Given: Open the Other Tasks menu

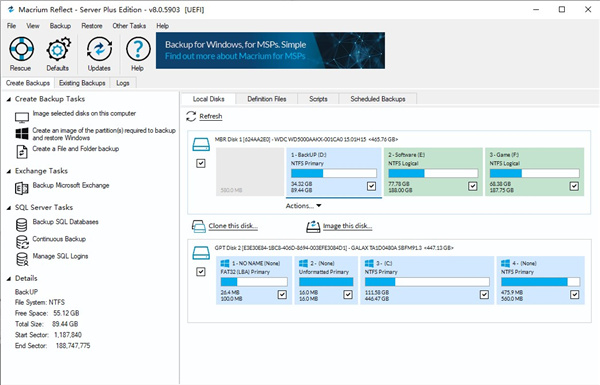Looking at the screenshot, I should click(x=129, y=26).
